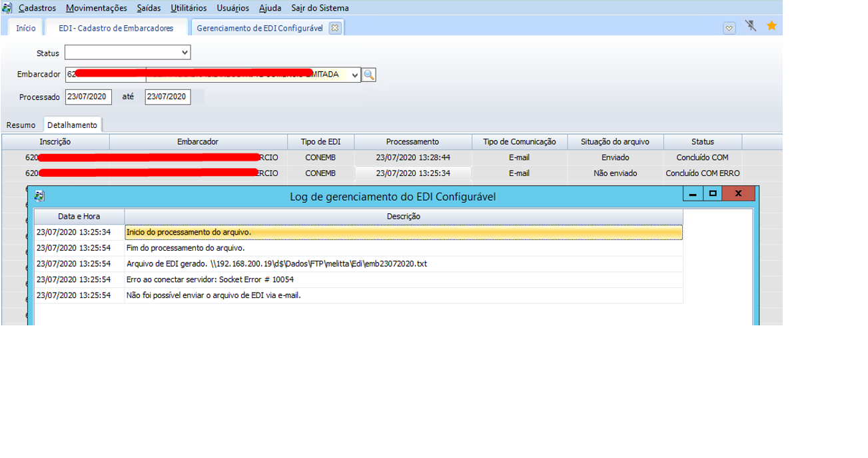The width and height of the screenshot is (868, 458).
Task: Click the pin icon beside the star
Action: (751, 26)
